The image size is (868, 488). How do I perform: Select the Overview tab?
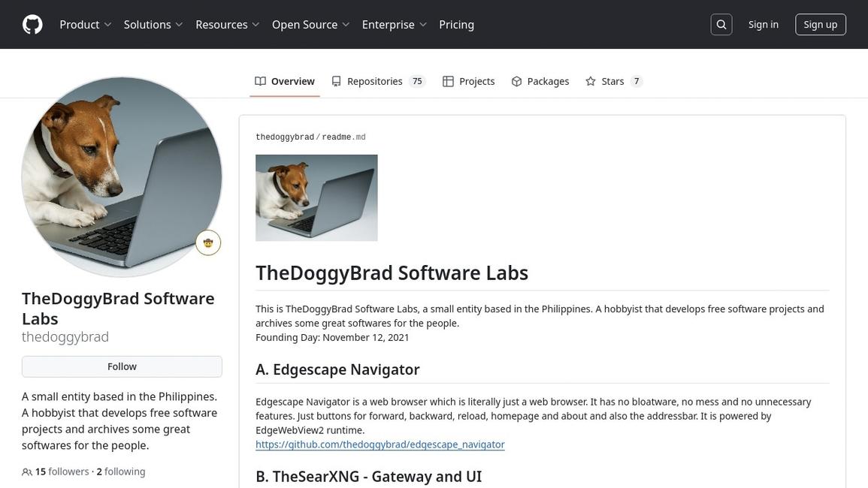[x=285, y=81]
